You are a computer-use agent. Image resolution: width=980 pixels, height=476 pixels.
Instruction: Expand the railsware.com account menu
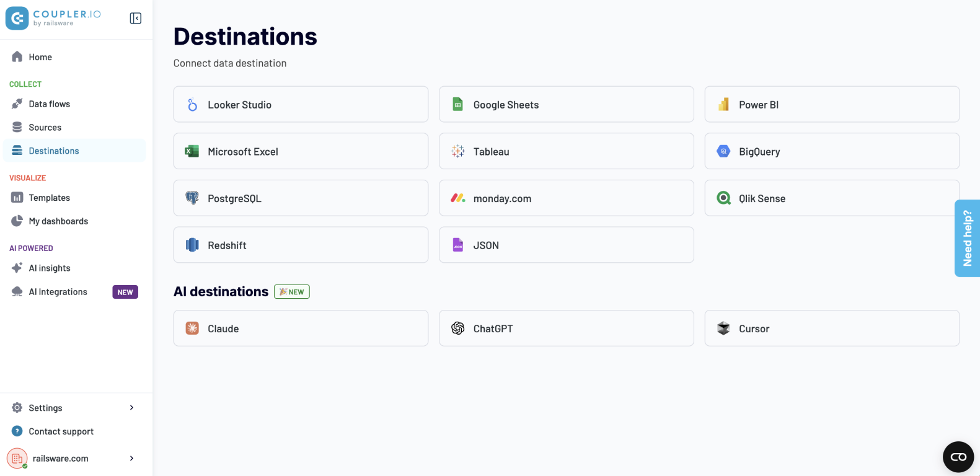pos(131,459)
